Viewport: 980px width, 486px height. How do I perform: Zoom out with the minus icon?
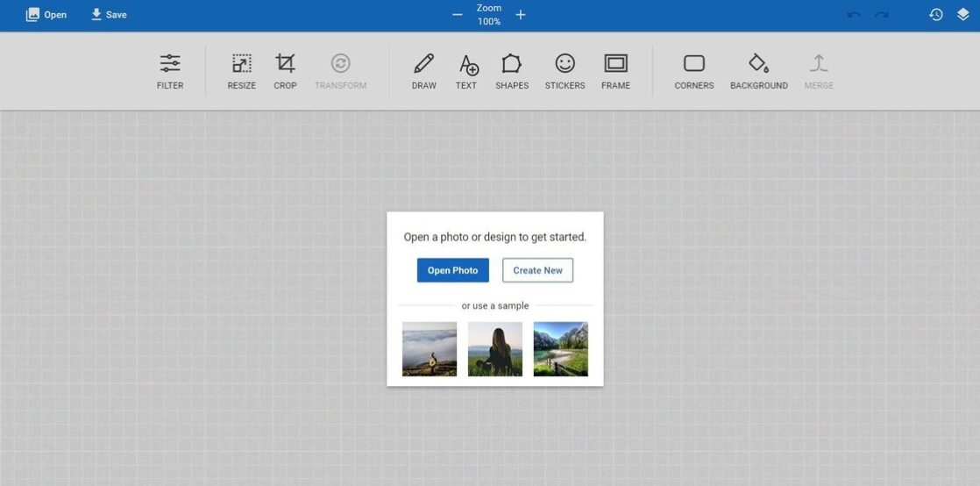(x=458, y=15)
